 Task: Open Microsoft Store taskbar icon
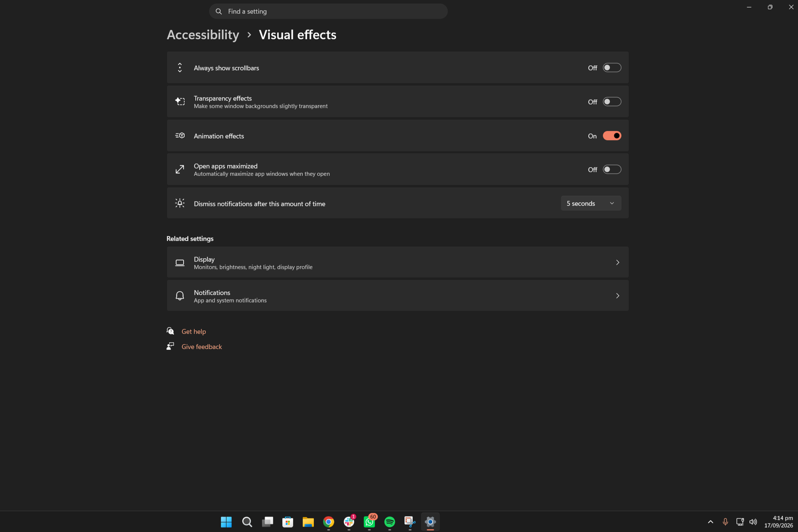pos(288,522)
